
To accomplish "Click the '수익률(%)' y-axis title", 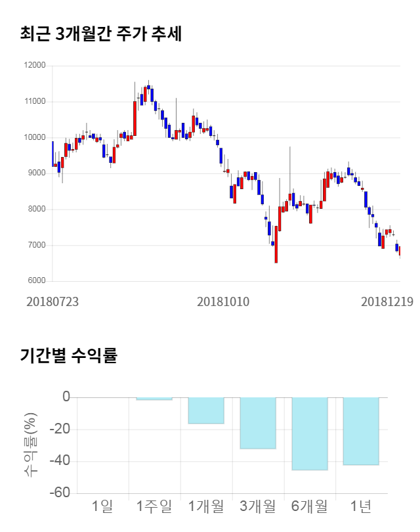I will coord(30,445).
